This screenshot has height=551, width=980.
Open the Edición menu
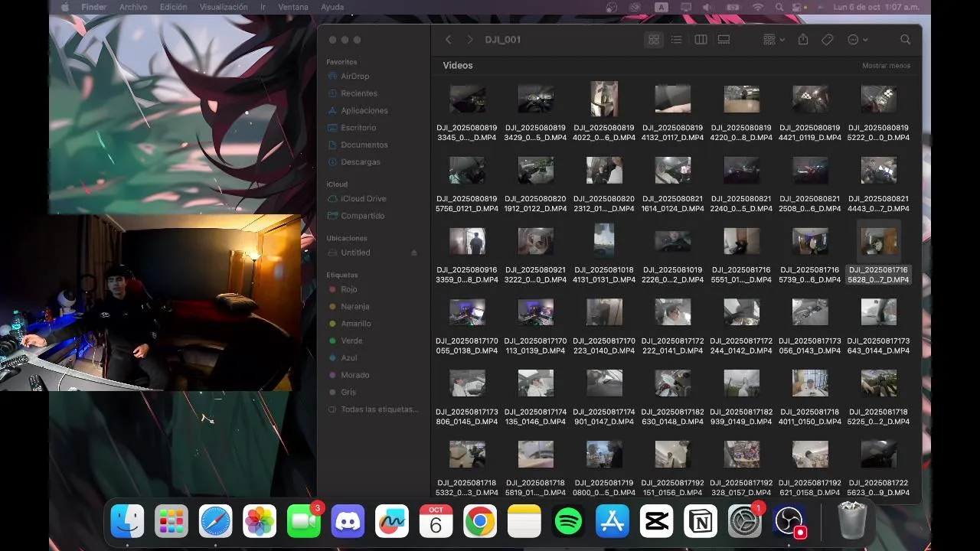173,7
